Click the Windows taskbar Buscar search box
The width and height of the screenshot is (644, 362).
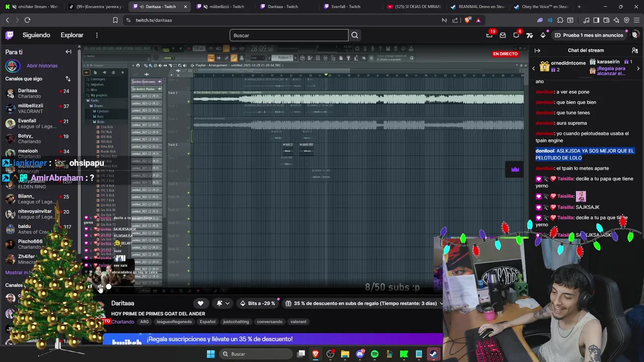(x=255, y=354)
